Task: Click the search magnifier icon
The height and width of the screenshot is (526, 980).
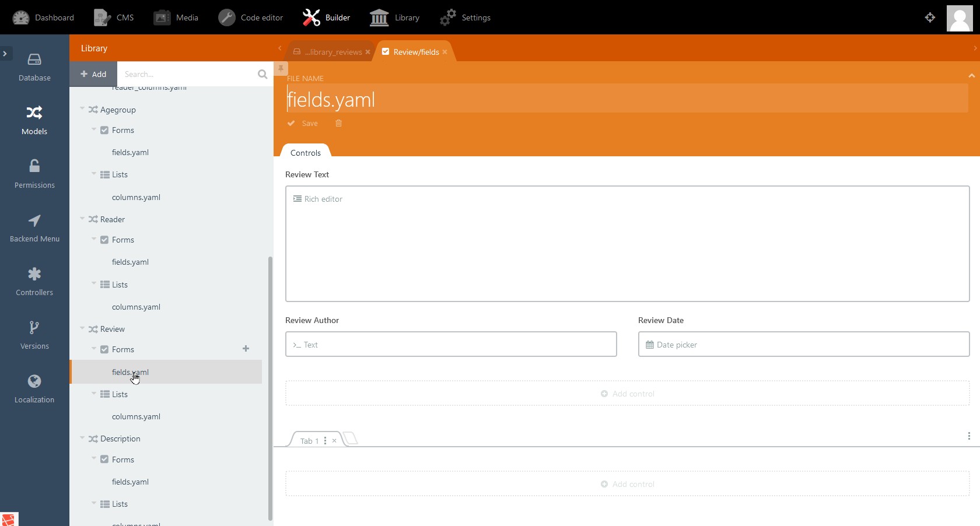Action: click(x=262, y=74)
